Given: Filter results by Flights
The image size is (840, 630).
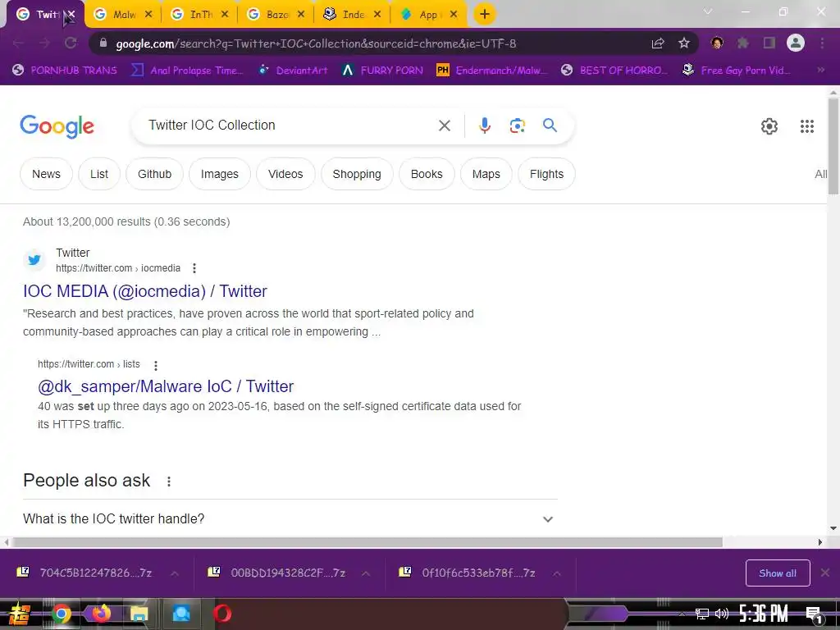Looking at the screenshot, I should 546,174.
